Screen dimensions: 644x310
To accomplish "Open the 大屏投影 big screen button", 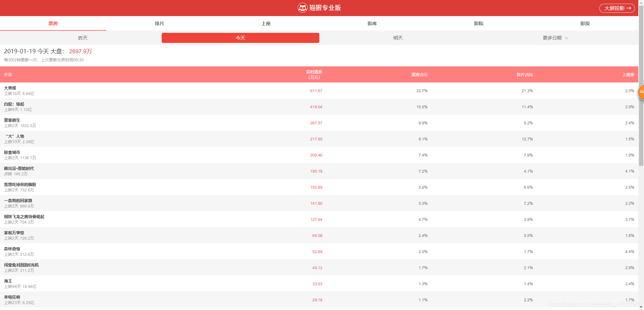I will pos(617,8).
